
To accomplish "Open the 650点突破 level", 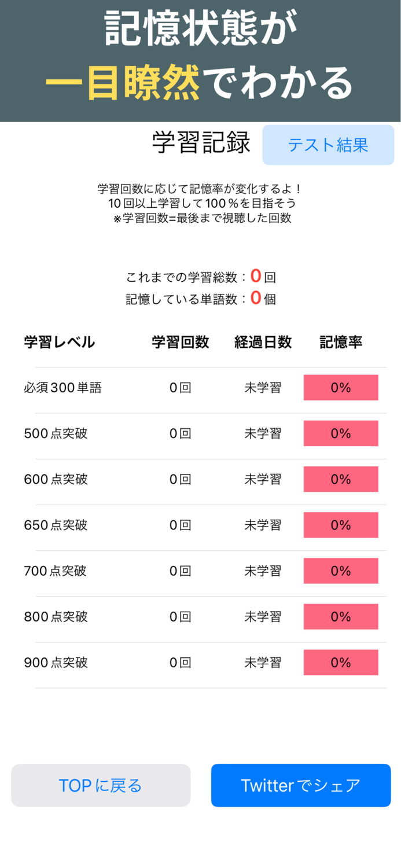I will coord(56,525).
